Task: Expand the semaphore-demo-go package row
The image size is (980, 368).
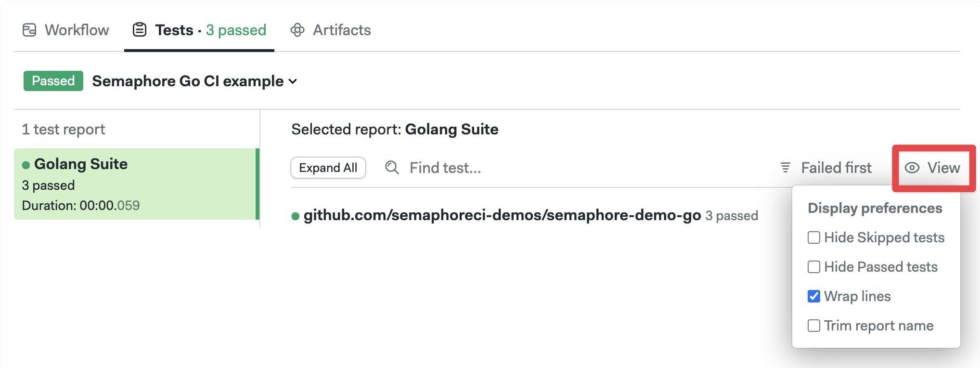Action: click(525, 215)
